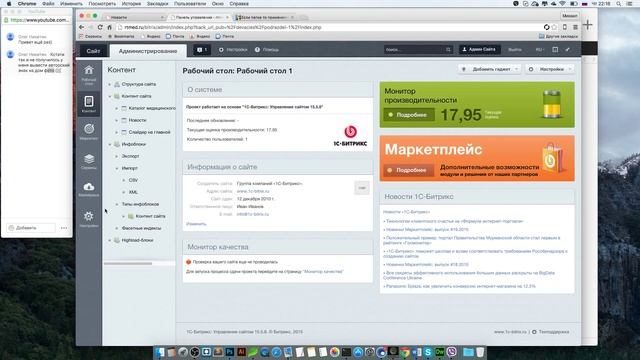
Task: Click the search magnifier in admin header
Action: pos(448,50)
